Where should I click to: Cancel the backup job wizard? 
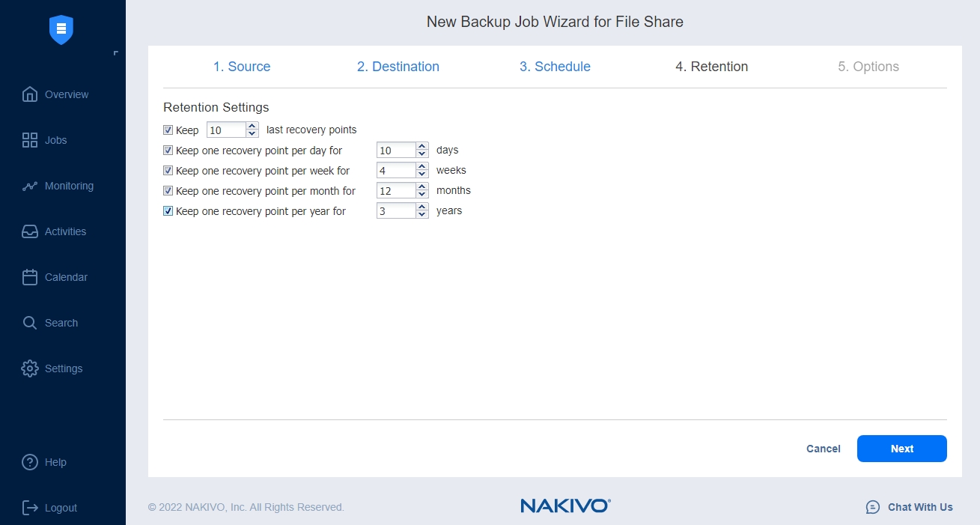(x=823, y=449)
